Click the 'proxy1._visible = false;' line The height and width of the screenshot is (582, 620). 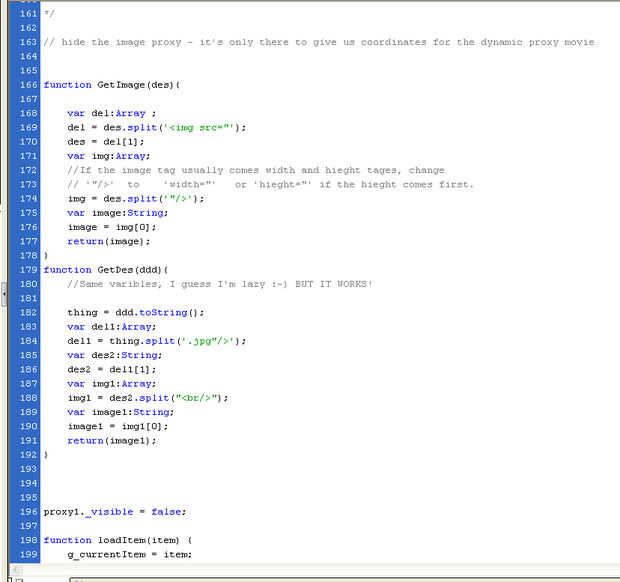[115, 512]
